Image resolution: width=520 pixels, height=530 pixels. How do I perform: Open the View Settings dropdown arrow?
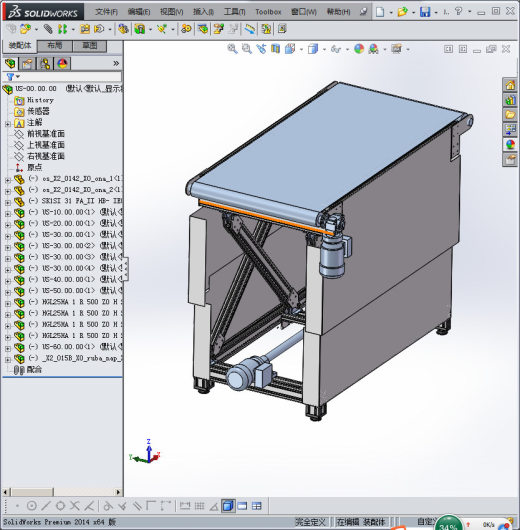(408, 50)
